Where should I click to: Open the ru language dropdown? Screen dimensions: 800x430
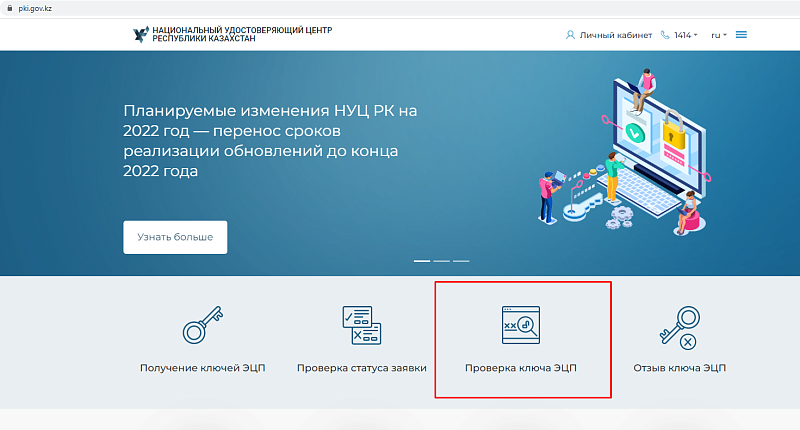(x=717, y=35)
